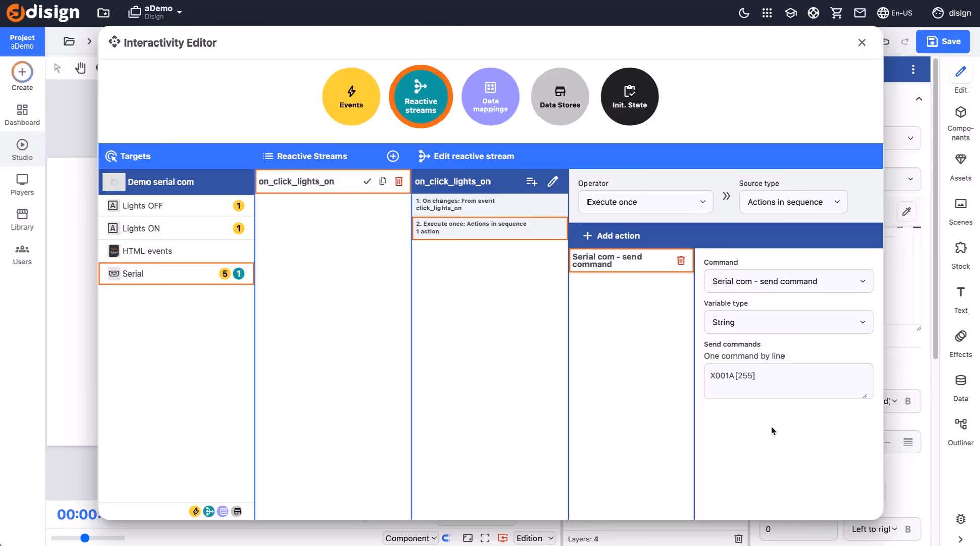The height and width of the screenshot is (546, 980).
Task: Open the Source type Actions in sequence dropdown
Action: [x=792, y=202]
